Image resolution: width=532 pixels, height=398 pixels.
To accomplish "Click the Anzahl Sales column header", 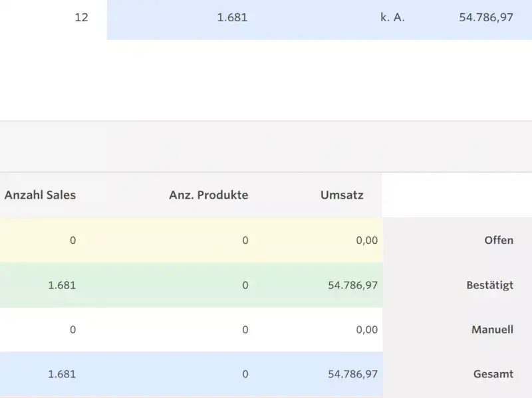I will (x=40, y=195).
